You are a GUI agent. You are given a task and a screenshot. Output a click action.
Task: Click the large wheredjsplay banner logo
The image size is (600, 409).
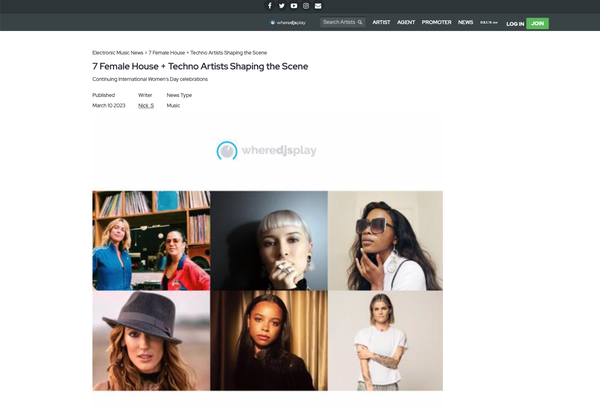(x=267, y=151)
